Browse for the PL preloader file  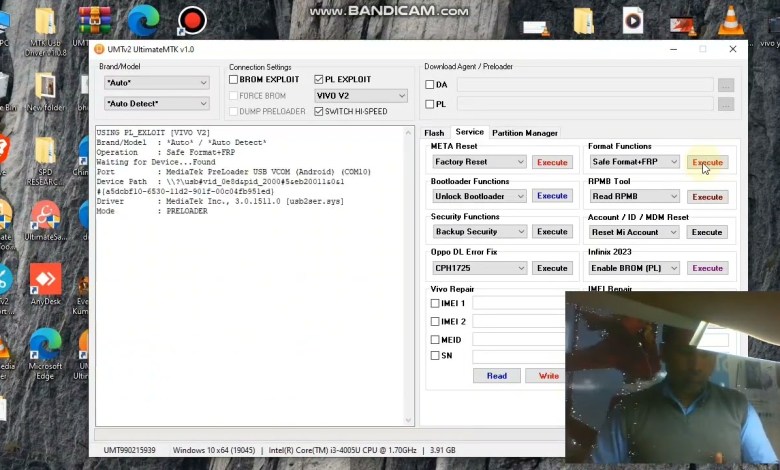[x=726, y=104]
